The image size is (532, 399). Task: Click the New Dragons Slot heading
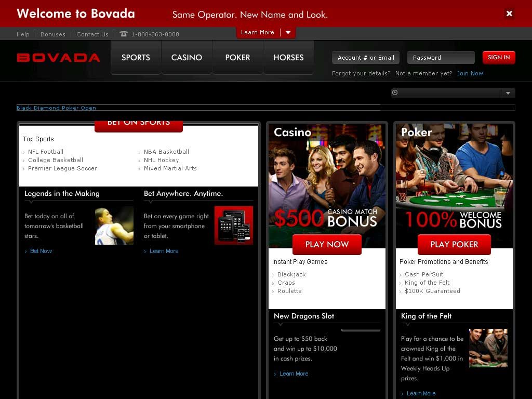tap(304, 316)
